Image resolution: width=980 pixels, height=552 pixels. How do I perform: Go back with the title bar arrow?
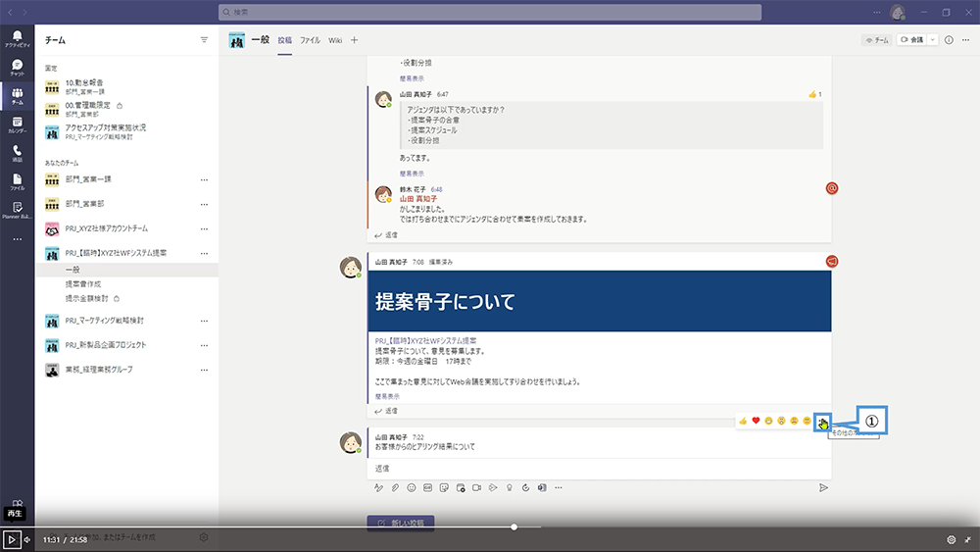click(x=10, y=12)
